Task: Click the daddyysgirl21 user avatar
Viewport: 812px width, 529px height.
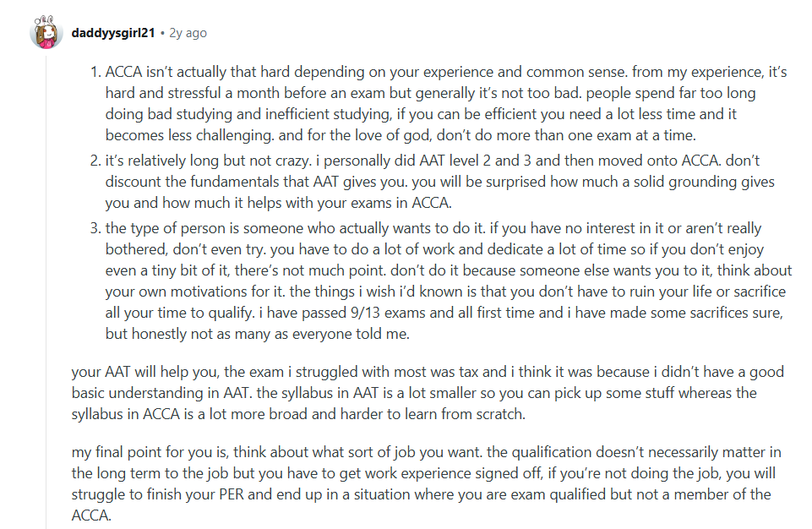Action: point(46,33)
